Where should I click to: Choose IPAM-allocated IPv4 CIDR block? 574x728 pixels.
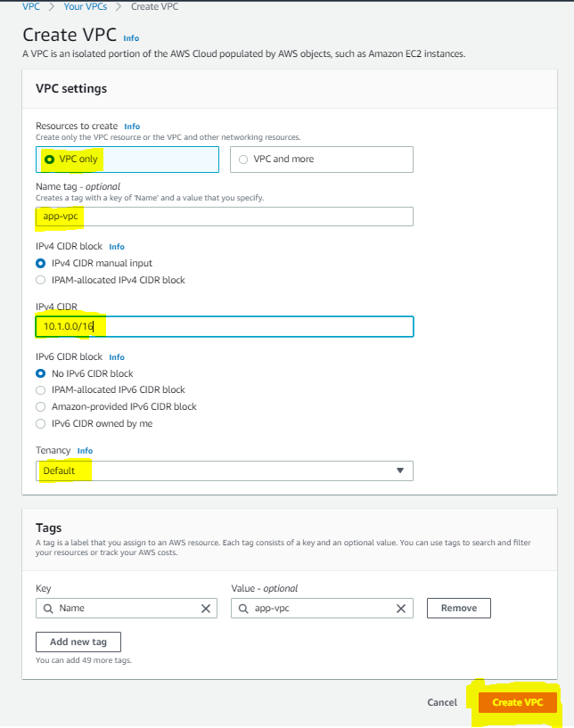39,280
